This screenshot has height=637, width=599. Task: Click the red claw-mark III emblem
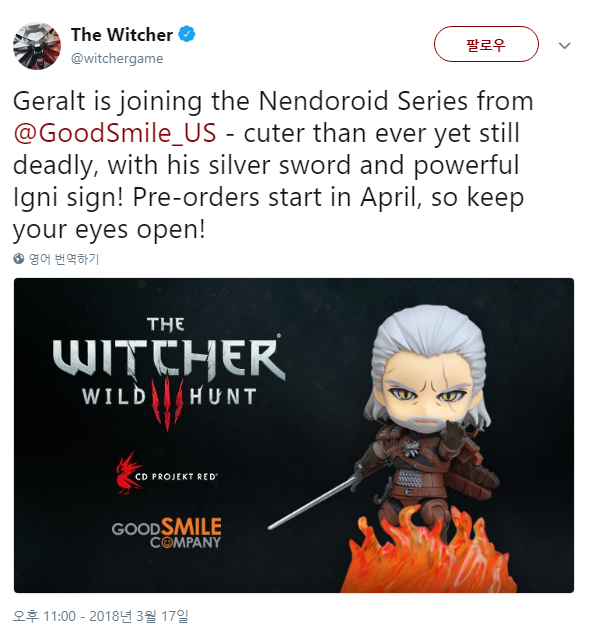(167, 404)
